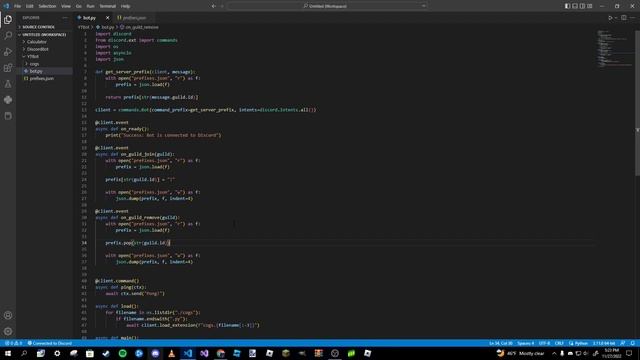
Task: Show hidden system tray icons chevron
Action: point(554,353)
